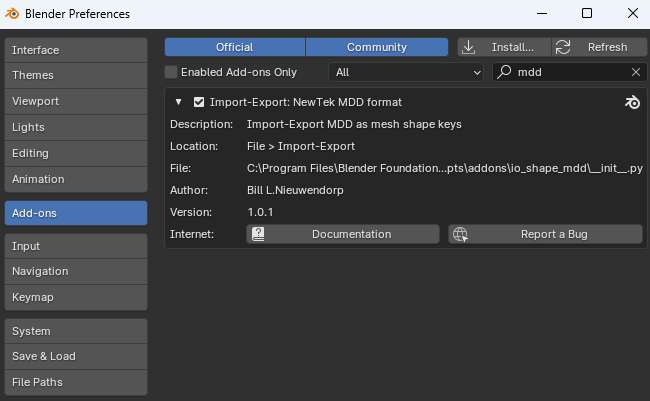
Task: Click the Report a Bug globe icon
Action: [460, 234]
